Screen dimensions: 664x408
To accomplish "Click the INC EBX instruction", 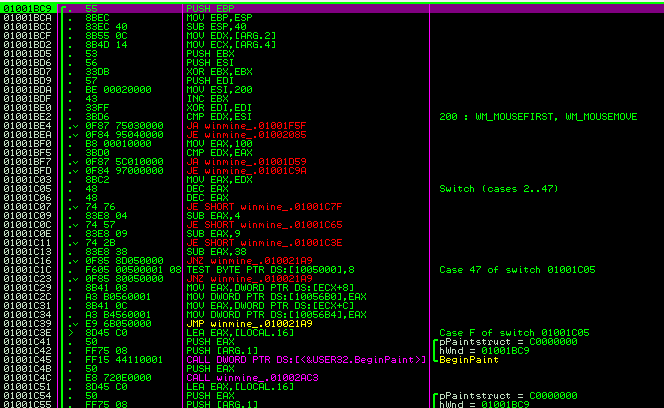I will pyautogui.click(x=208, y=99).
